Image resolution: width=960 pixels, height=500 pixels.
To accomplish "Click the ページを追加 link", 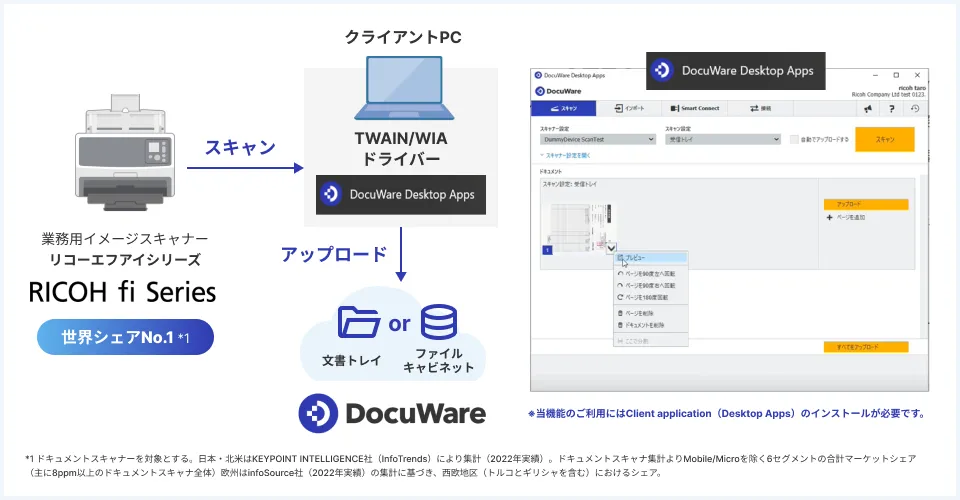I will pos(850,217).
